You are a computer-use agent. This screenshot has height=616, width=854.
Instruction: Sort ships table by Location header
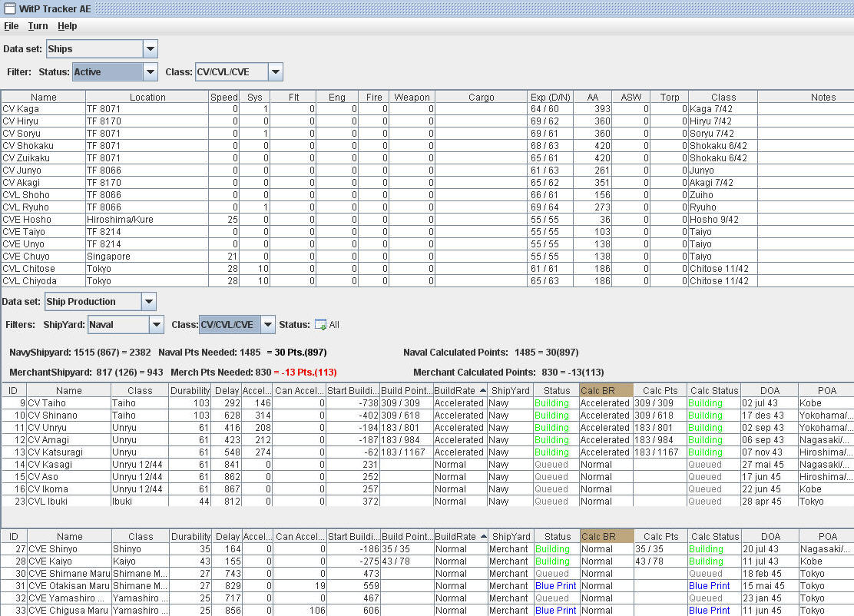(x=147, y=98)
